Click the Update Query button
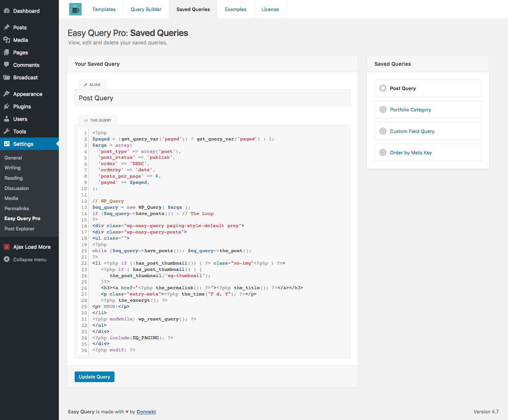The width and height of the screenshot is (508, 420). pos(95,377)
